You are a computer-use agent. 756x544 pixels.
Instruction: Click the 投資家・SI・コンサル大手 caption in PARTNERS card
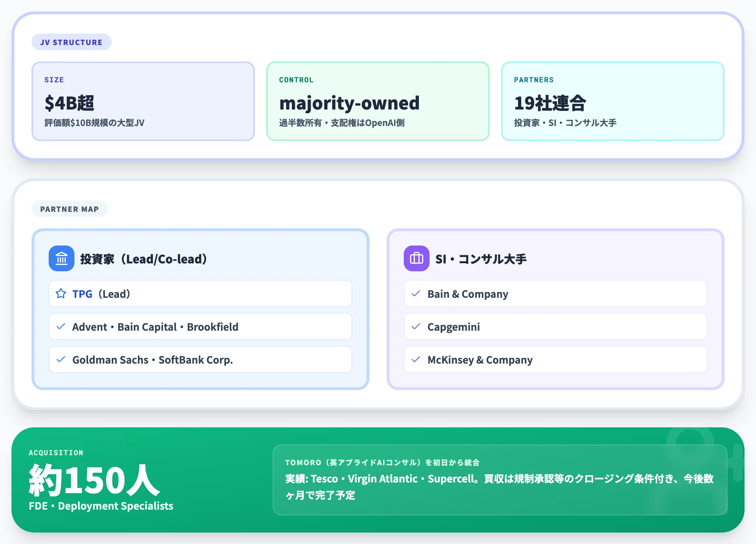tap(565, 123)
